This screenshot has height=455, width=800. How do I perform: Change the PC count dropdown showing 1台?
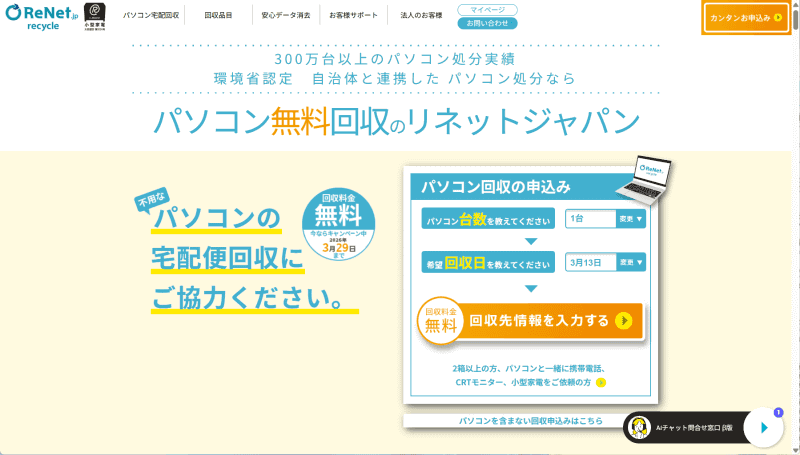[x=631, y=219]
